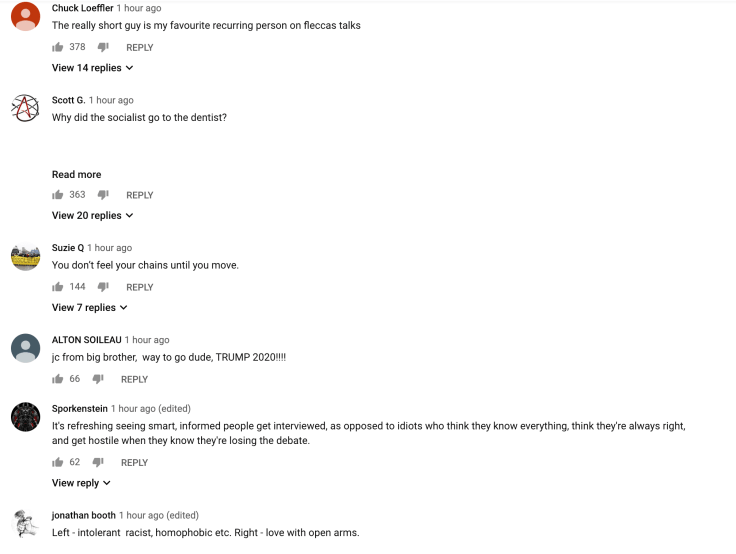Reply to Chuck Loeffler's comment
This screenshot has width=736, height=554.
pyautogui.click(x=140, y=47)
